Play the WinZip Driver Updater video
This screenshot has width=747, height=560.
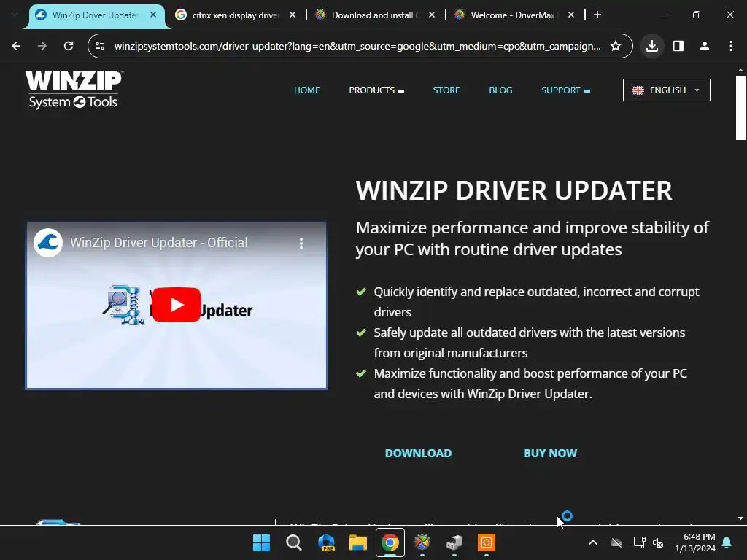pos(177,305)
